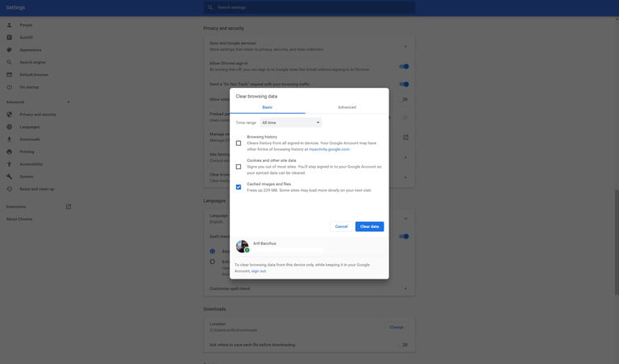Select the Autofill clipboard icon
This screenshot has width=619, height=364.
(9, 38)
